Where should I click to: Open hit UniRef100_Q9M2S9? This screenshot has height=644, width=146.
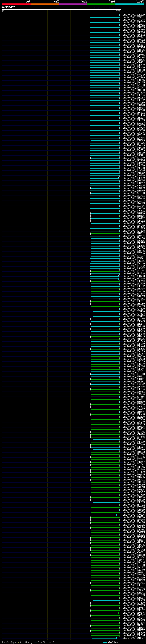click(134, 27)
